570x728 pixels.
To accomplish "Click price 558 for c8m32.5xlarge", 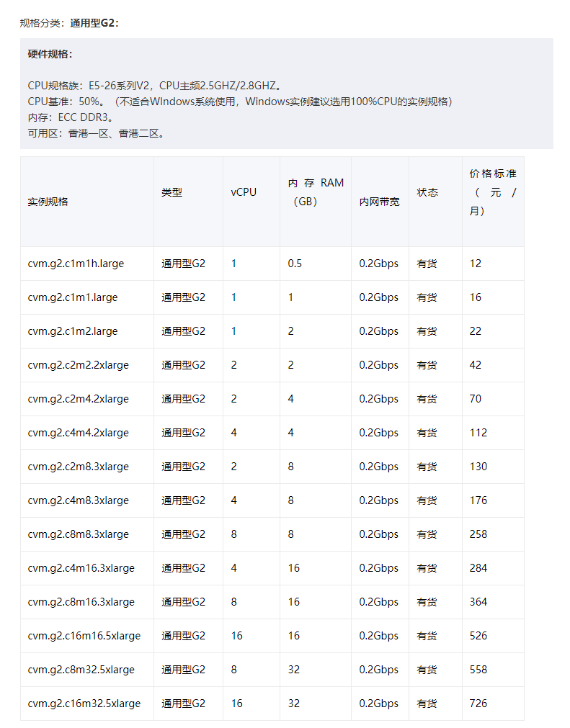I will coord(478,670).
